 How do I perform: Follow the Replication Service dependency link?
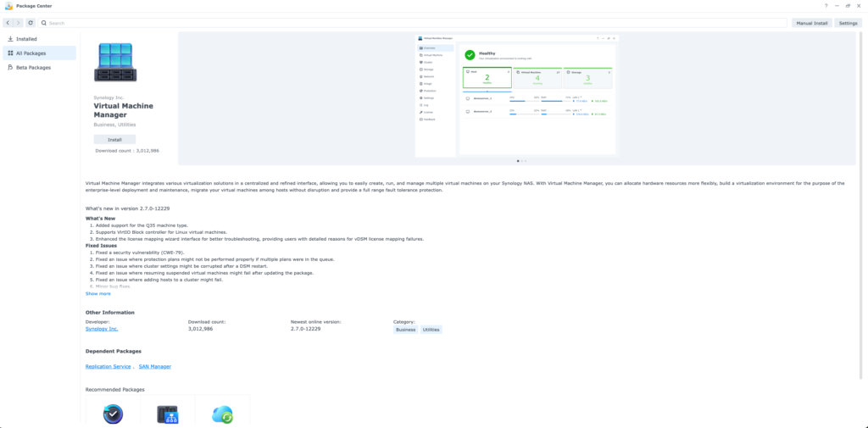pos(108,367)
